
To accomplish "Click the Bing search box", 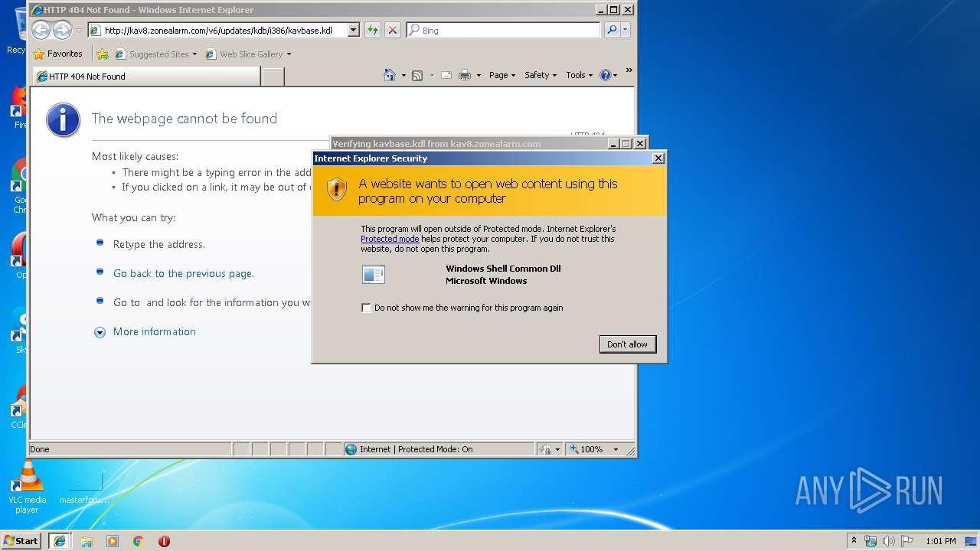I will [x=504, y=31].
